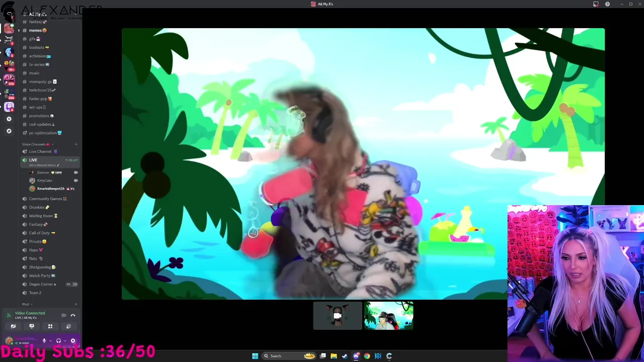This screenshot has width=644, height=362.
Task: Open the gifs text channel
Action: coord(49,39)
